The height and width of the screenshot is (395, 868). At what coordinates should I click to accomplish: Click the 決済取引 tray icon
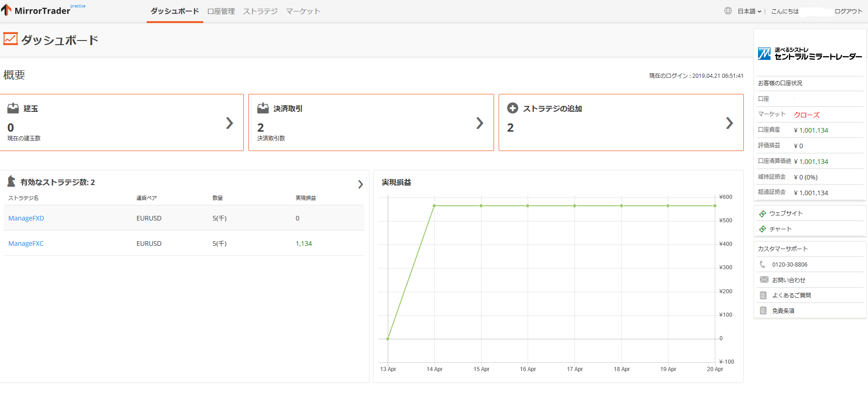[x=263, y=108]
